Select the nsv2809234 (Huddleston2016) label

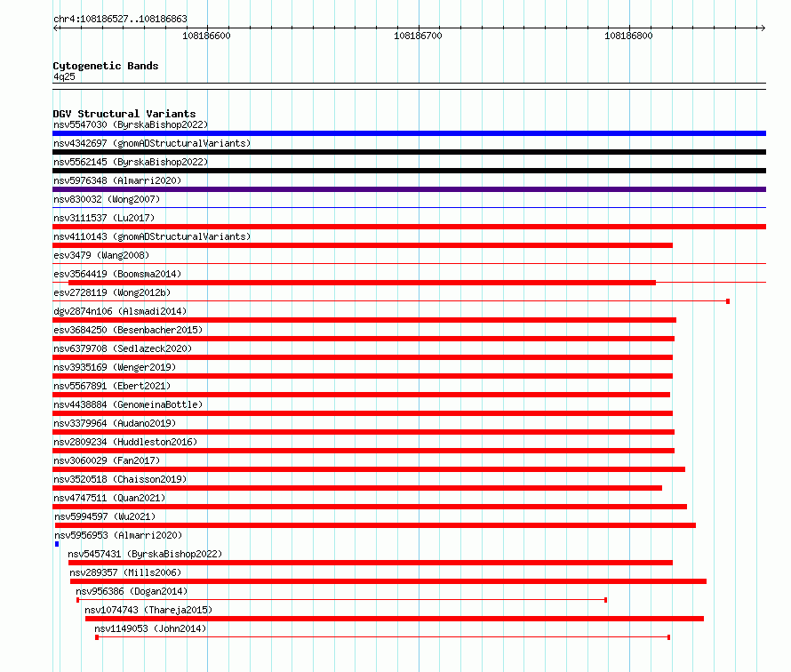(125, 442)
